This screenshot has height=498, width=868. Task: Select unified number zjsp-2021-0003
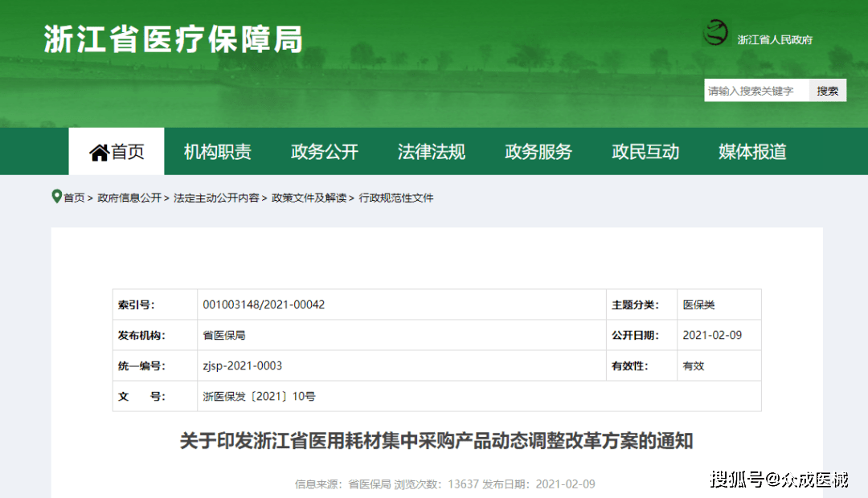coord(402,365)
